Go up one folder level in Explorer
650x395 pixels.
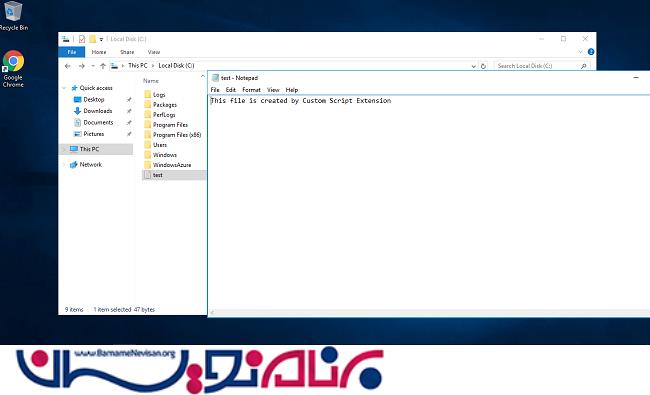tap(103, 66)
